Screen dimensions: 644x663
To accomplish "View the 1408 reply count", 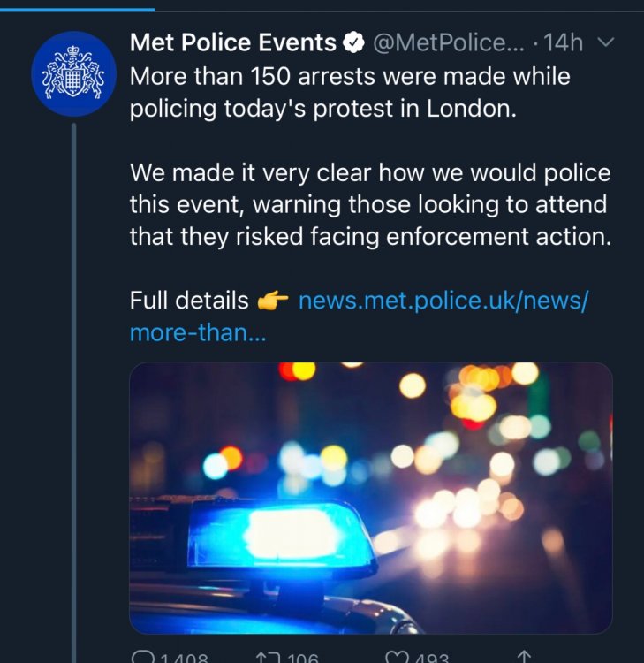I will pyautogui.click(x=185, y=659).
